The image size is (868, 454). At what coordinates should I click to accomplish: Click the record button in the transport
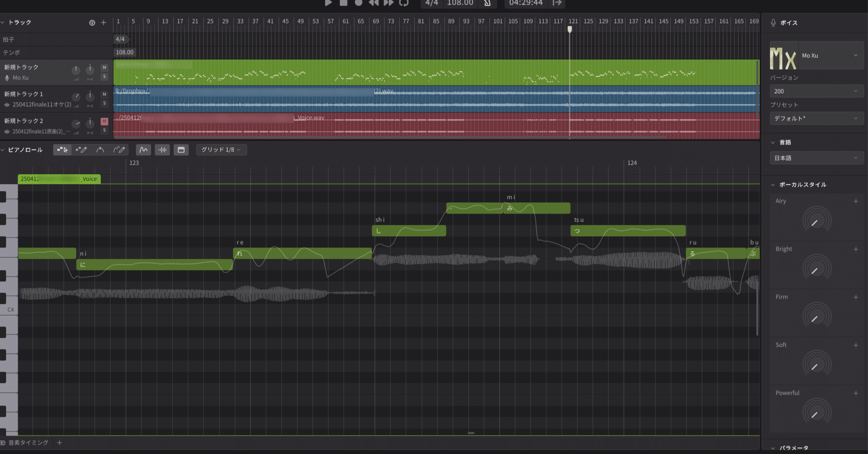pyautogui.click(x=359, y=3)
